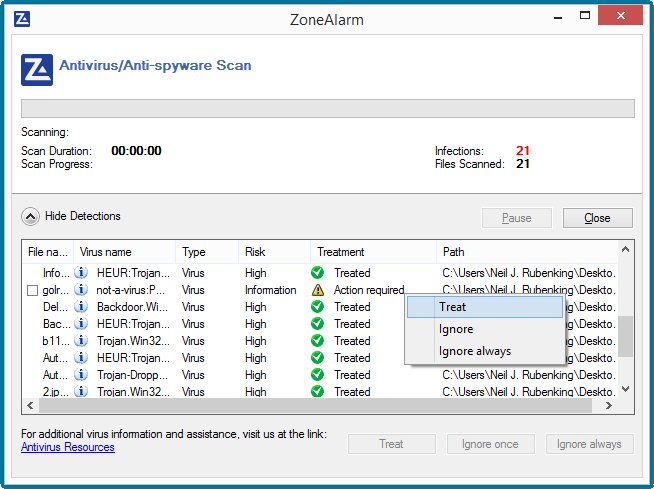Click the Close button
This screenshot has height=489, width=654.
pyautogui.click(x=598, y=218)
